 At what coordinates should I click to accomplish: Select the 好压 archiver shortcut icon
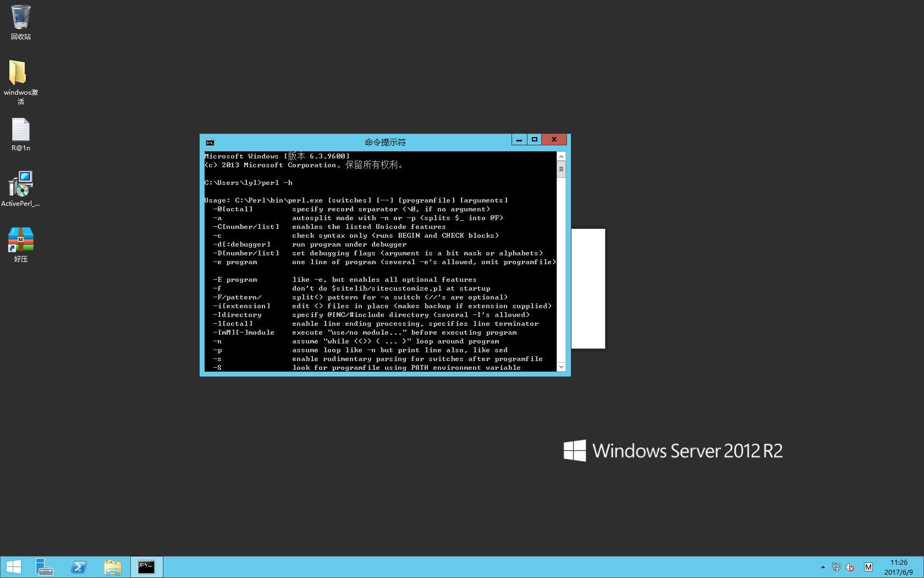pyautogui.click(x=20, y=245)
